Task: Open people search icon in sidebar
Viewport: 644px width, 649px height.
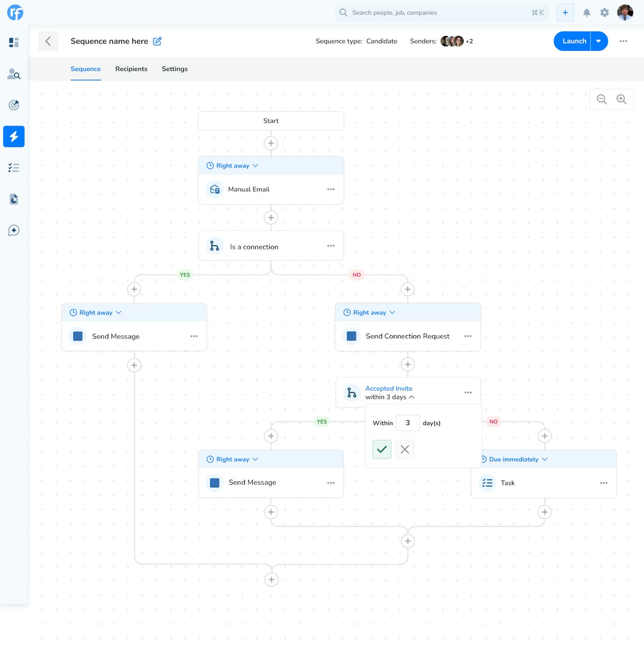Action: tap(14, 74)
